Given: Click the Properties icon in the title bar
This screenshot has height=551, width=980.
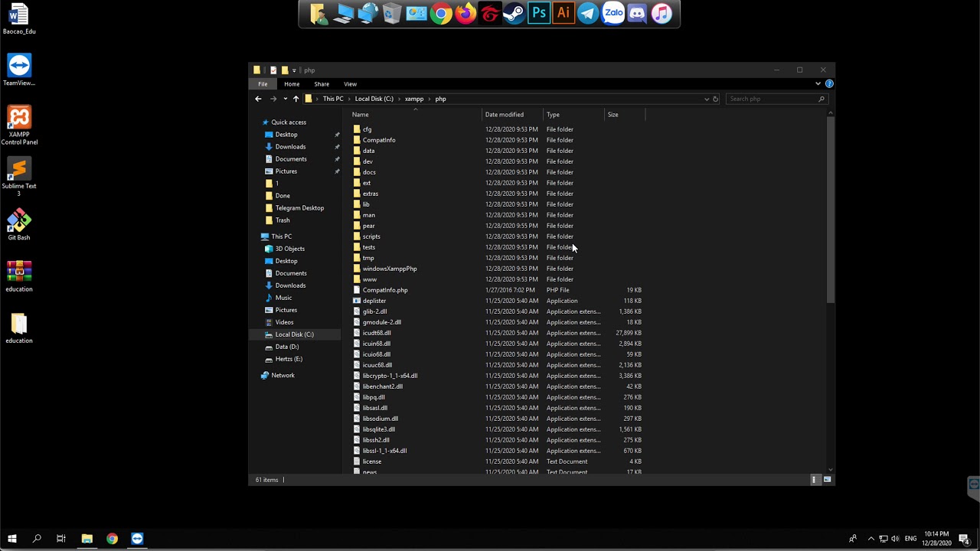Looking at the screenshot, I should pos(273,70).
